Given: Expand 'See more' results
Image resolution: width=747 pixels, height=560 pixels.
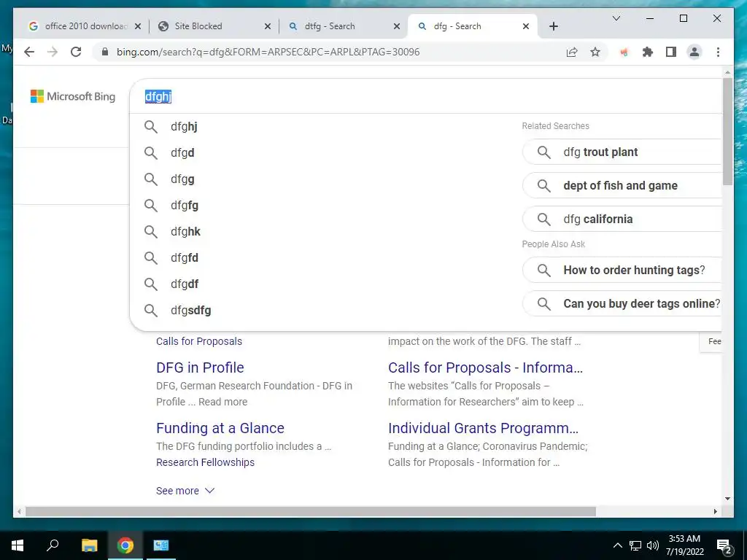Looking at the screenshot, I should (185, 491).
